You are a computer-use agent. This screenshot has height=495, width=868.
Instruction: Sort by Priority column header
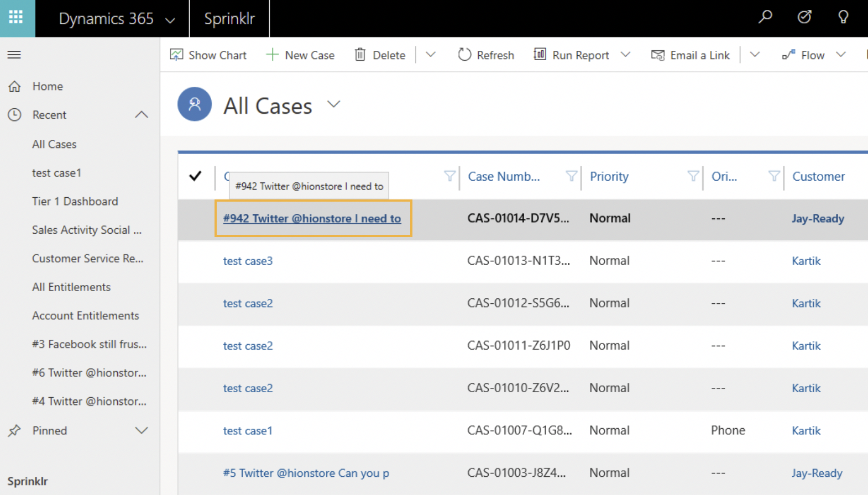609,176
